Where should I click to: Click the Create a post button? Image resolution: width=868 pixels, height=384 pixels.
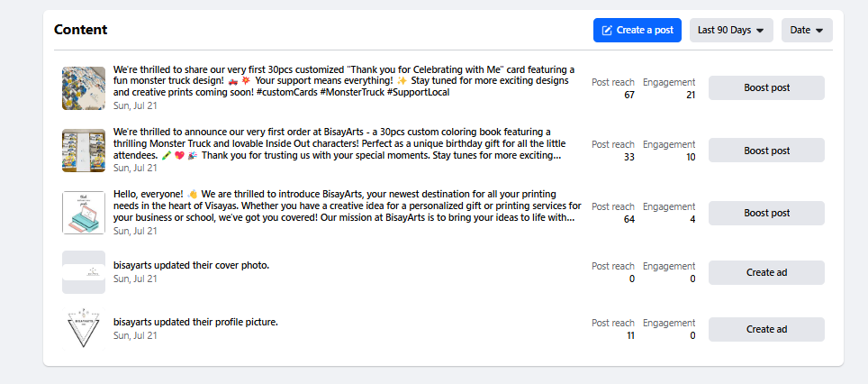tap(637, 30)
